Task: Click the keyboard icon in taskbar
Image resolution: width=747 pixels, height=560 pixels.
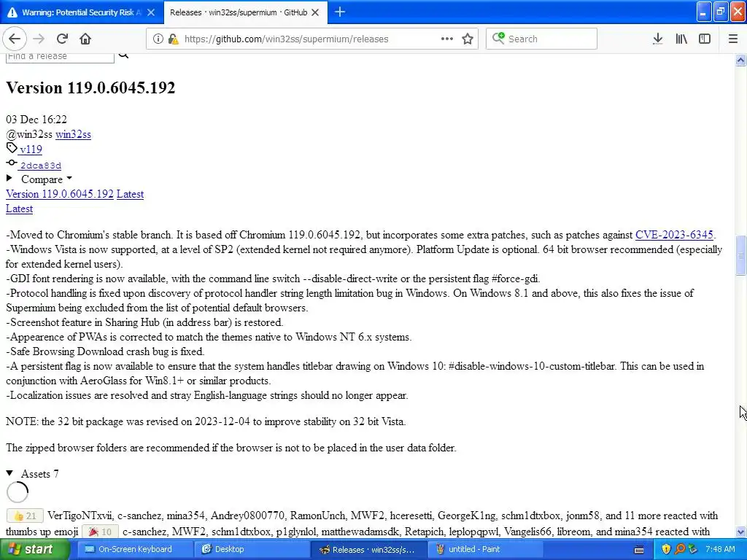Action: (x=639, y=550)
